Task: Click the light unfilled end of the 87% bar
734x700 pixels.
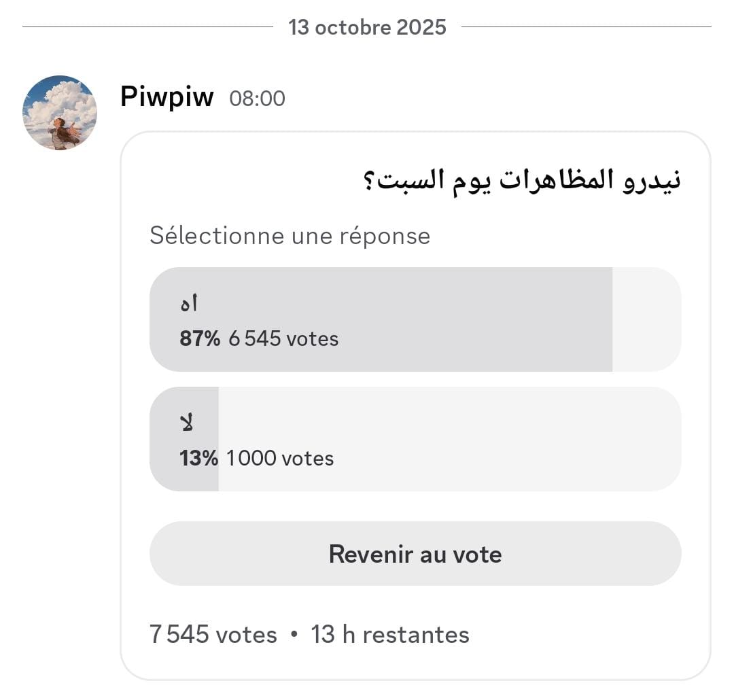Action: point(646,319)
